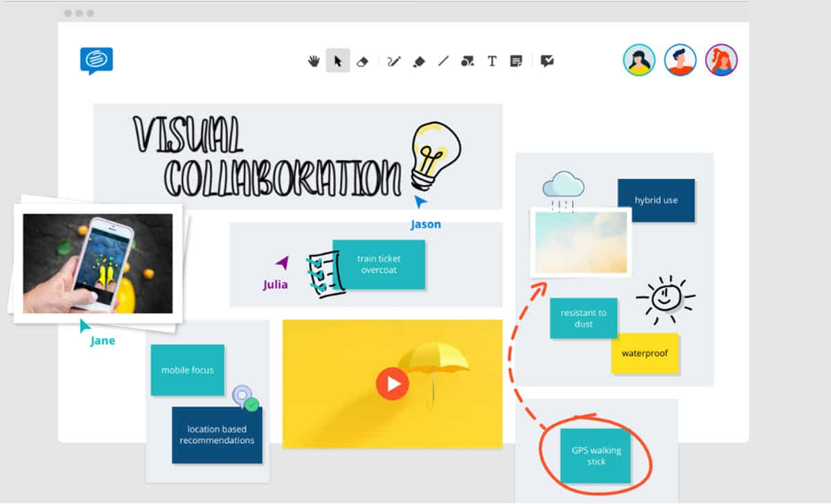Click the location pin icon
The width and height of the screenshot is (831, 504).
coord(244,399)
